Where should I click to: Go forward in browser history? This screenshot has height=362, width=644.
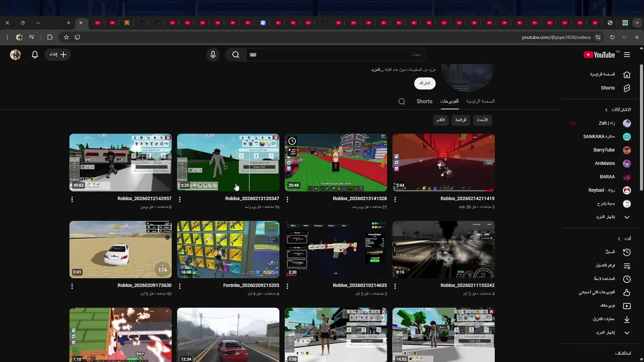pyautogui.click(x=624, y=37)
